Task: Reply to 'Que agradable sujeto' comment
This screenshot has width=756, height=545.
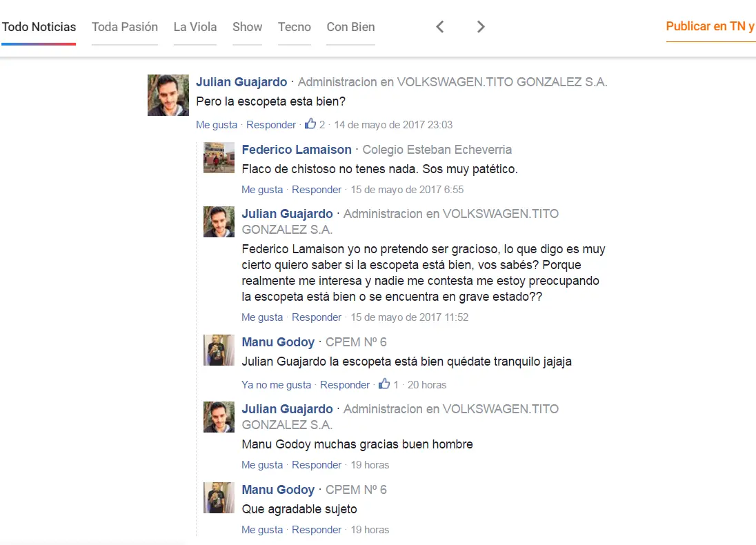Action: [x=317, y=530]
